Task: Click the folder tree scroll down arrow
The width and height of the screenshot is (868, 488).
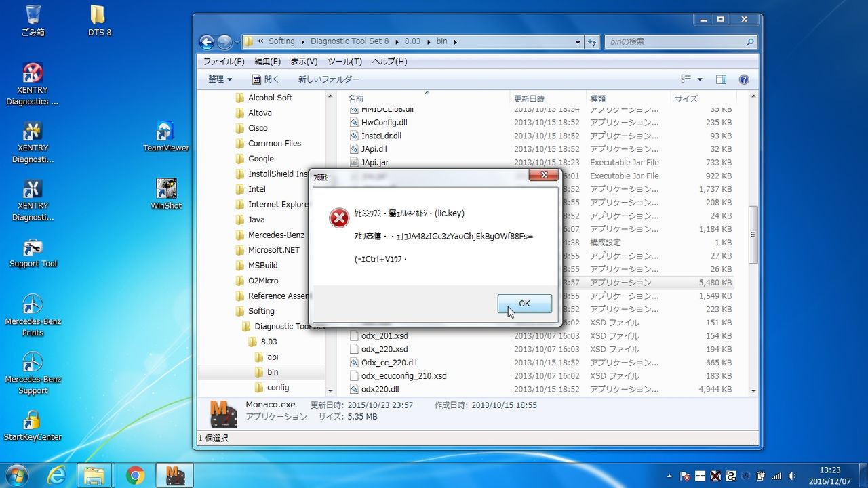Action: coord(330,390)
